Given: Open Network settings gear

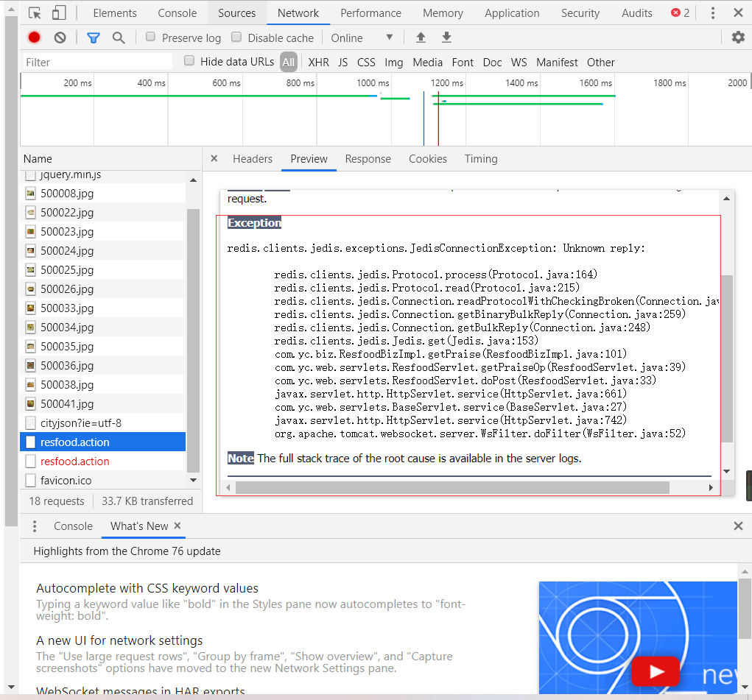Looking at the screenshot, I should [x=738, y=37].
